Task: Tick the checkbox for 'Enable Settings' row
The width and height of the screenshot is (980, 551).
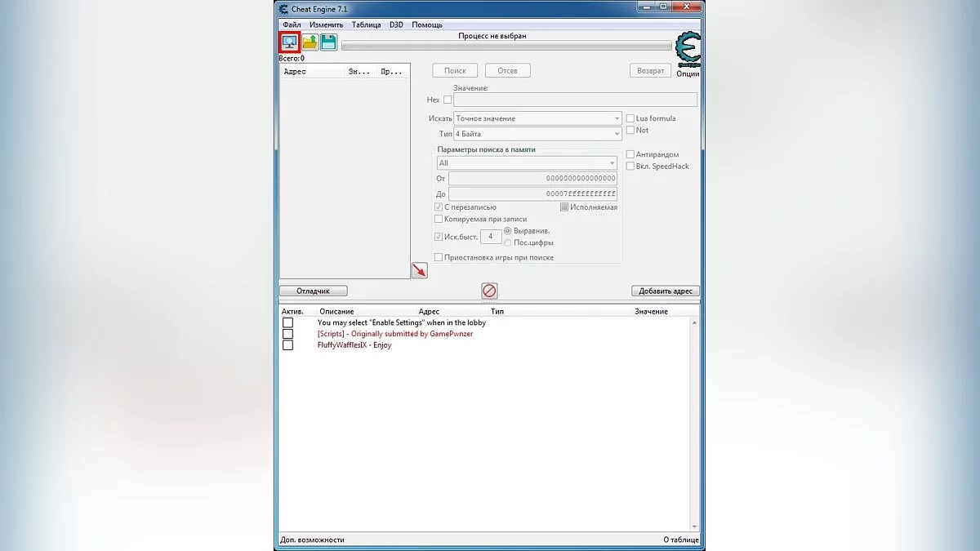Action: click(287, 322)
